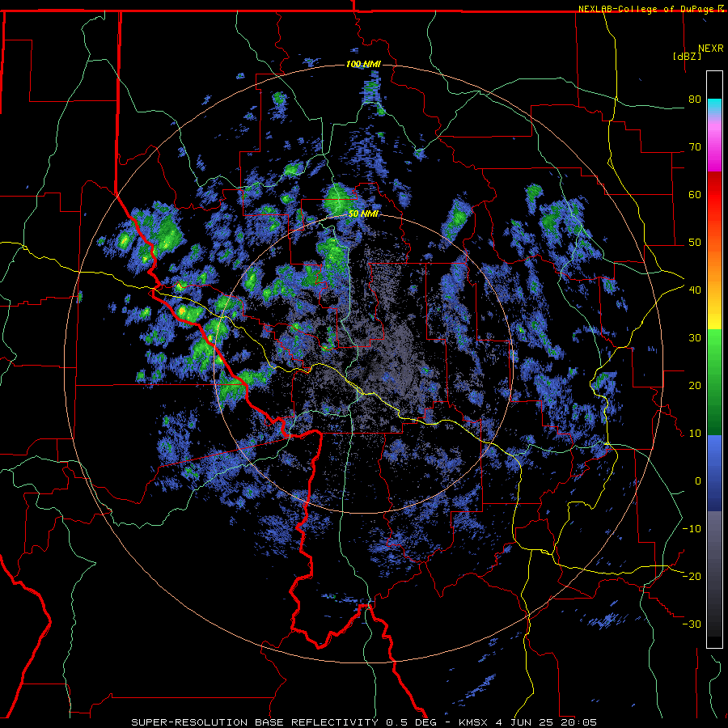The image size is (728, 728).
Task: Click the NEXR label above the scale
Action: [x=710, y=49]
